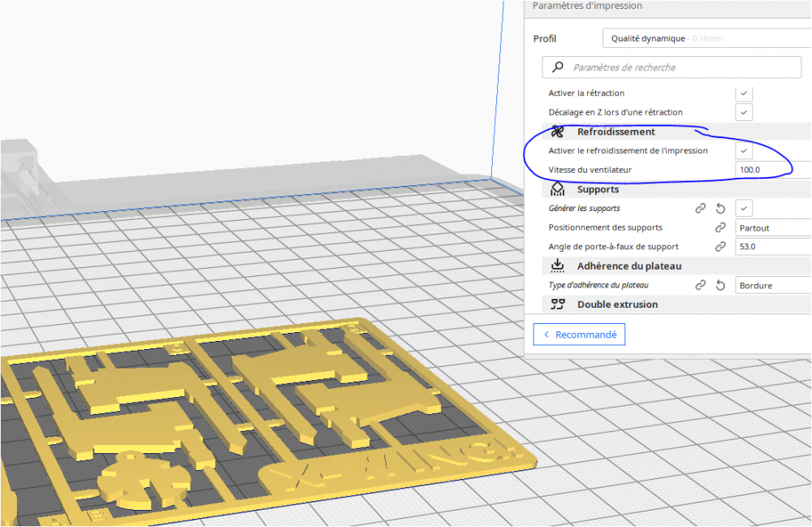Click link icon for Générer les supports

700,209
